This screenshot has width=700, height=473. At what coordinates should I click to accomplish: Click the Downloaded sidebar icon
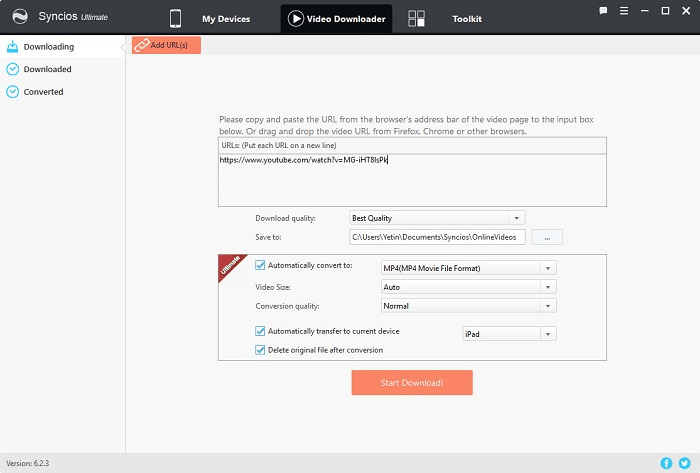(x=13, y=69)
